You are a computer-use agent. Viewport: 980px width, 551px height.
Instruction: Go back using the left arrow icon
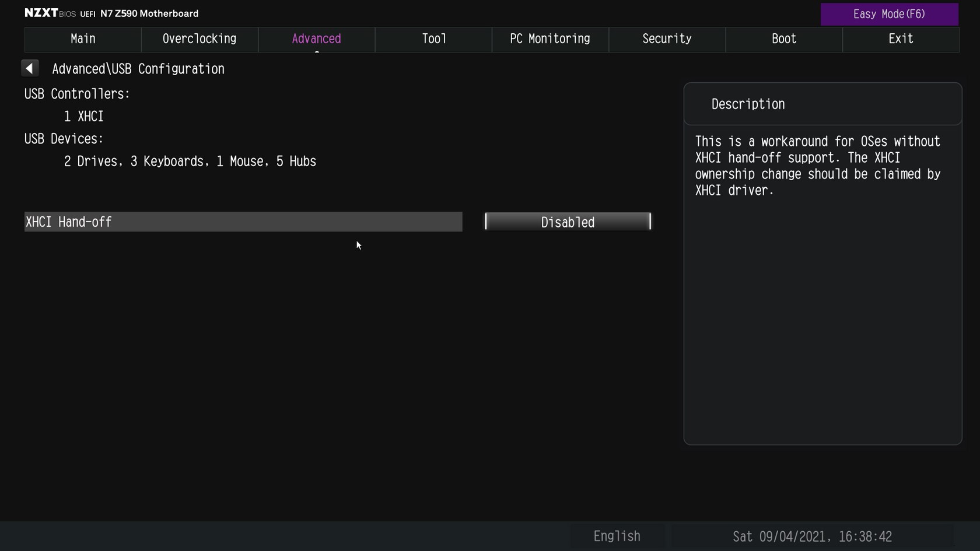coord(30,68)
